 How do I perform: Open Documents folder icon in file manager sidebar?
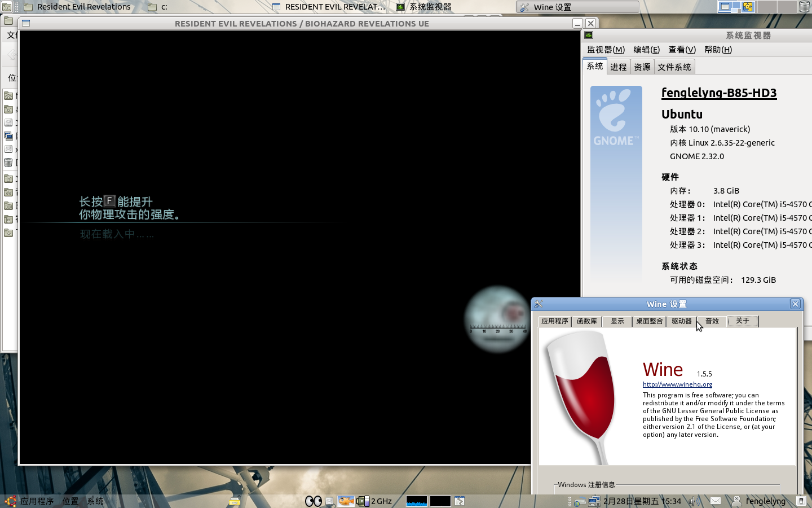[8, 178]
